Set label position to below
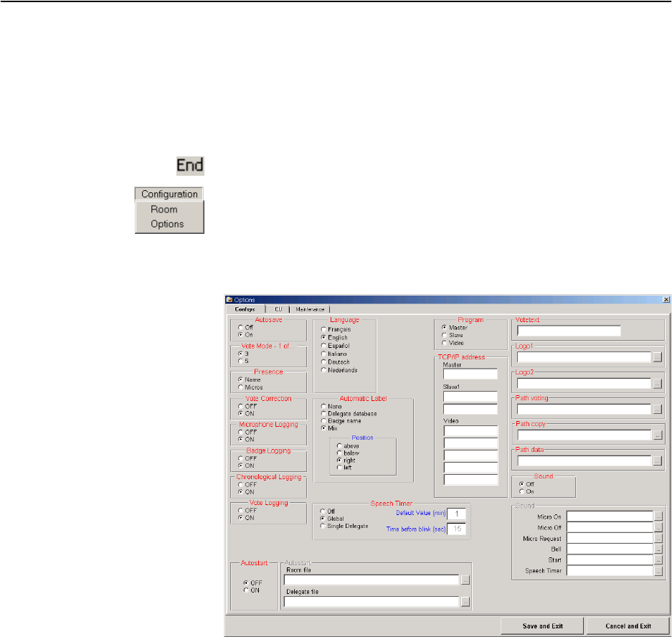Screen dimensions: 672x637 click(x=339, y=453)
